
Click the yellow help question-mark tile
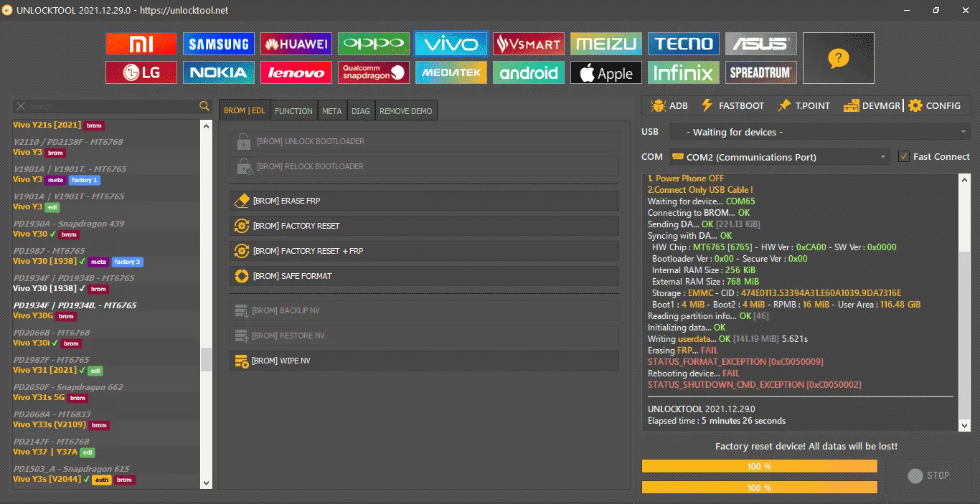tap(838, 58)
